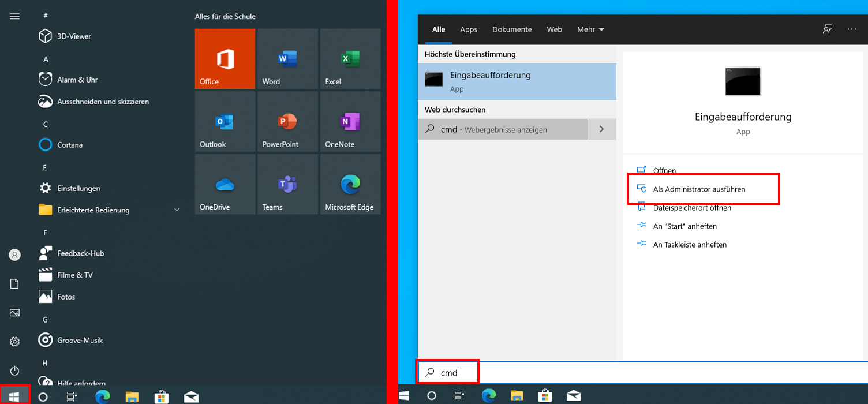The height and width of the screenshot is (404, 868).
Task: Open 3D-Viewer from the app list
Action: (x=74, y=36)
